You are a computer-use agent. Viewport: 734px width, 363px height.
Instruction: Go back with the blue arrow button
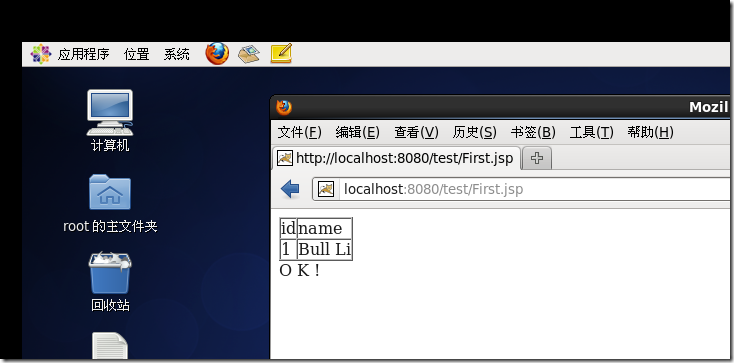coord(290,189)
